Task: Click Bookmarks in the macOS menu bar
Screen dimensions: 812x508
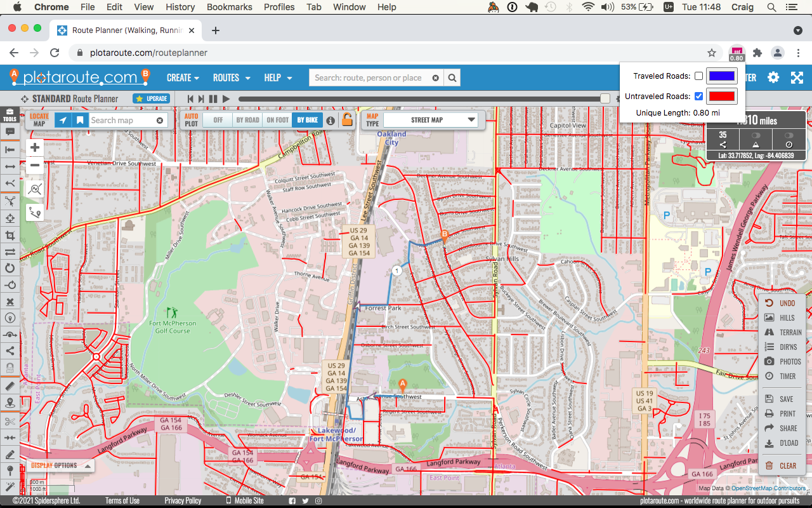Action: tap(229, 7)
